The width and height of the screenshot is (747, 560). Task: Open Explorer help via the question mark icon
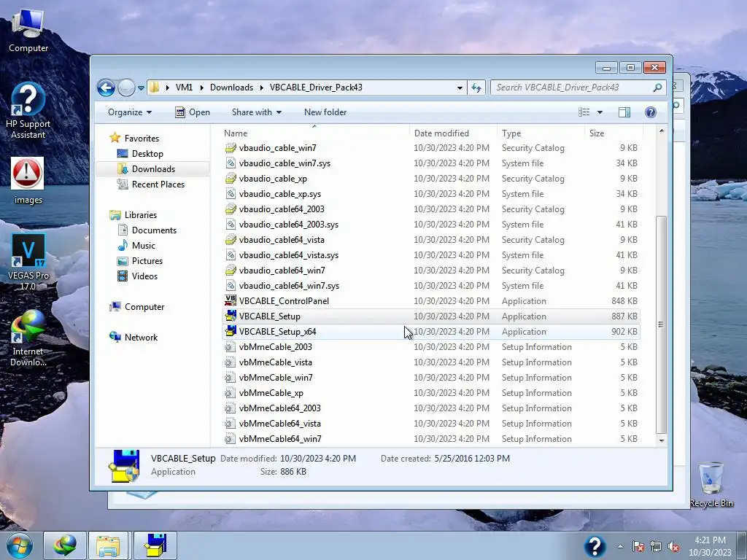point(650,112)
